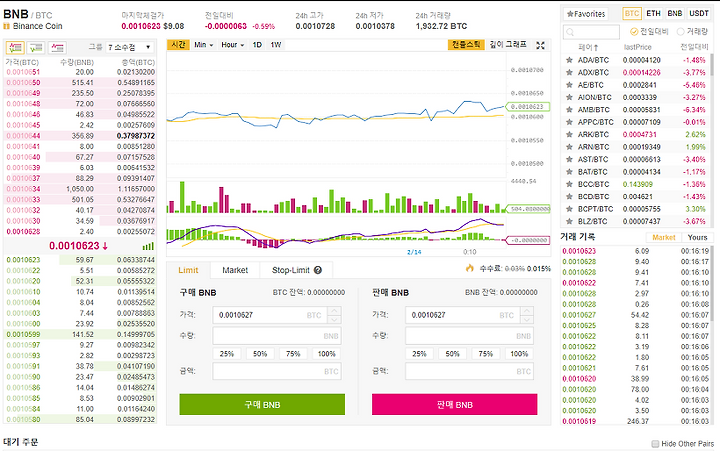Select 1W chart interval
The height and width of the screenshot is (451, 720).
(x=276, y=45)
